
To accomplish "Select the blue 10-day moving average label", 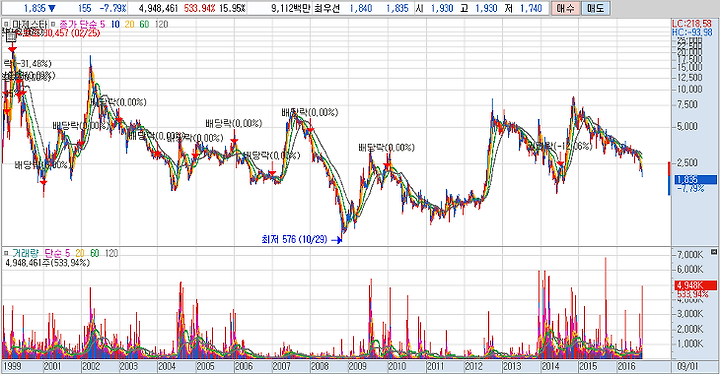I will (115, 24).
